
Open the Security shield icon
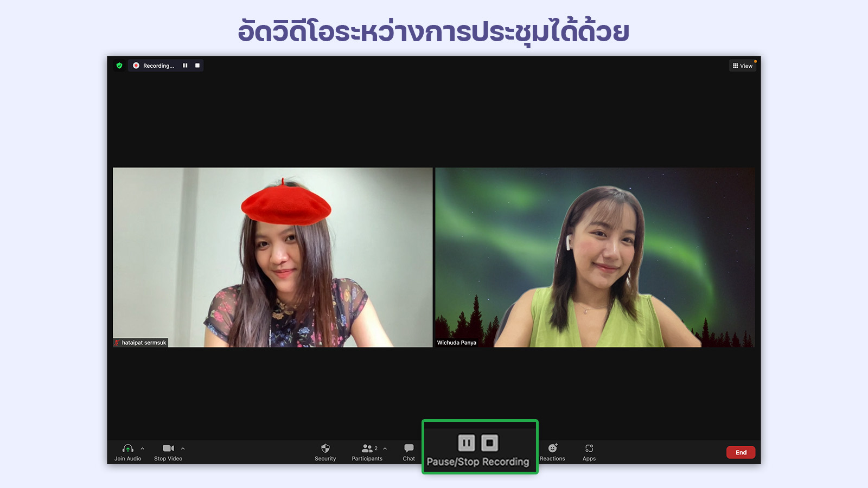[x=325, y=448]
